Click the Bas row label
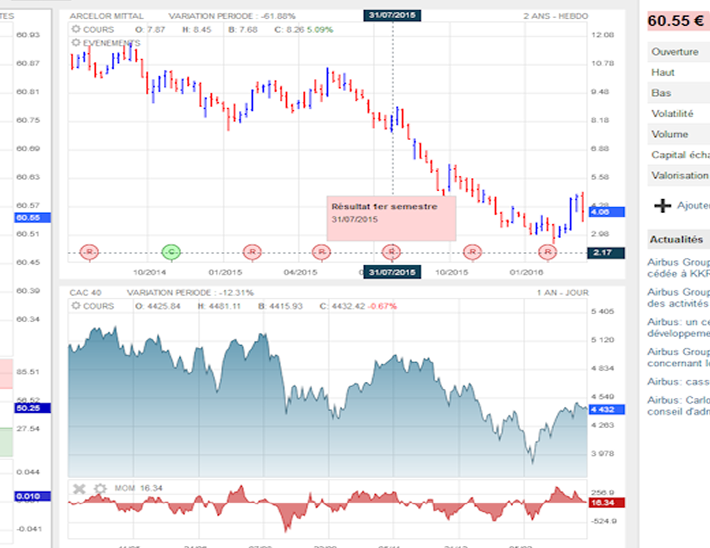710x548 pixels. pyautogui.click(x=661, y=93)
